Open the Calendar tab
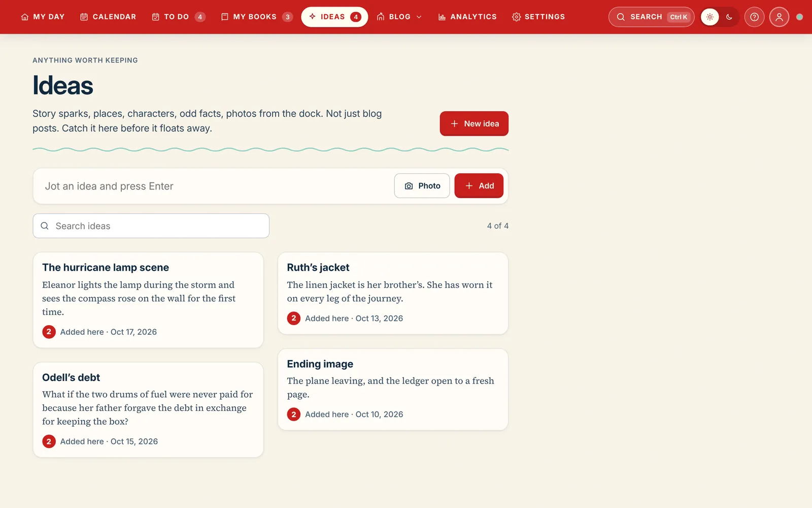The width and height of the screenshot is (812, 508). tap(108, 17)
